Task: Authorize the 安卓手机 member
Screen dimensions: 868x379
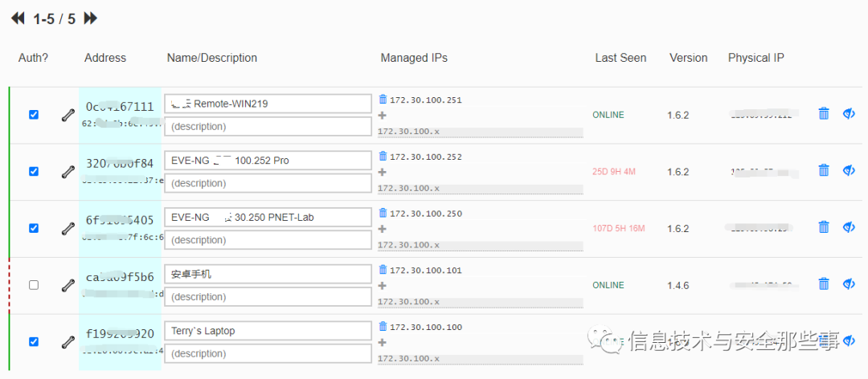Action: [x=34, y=285]
